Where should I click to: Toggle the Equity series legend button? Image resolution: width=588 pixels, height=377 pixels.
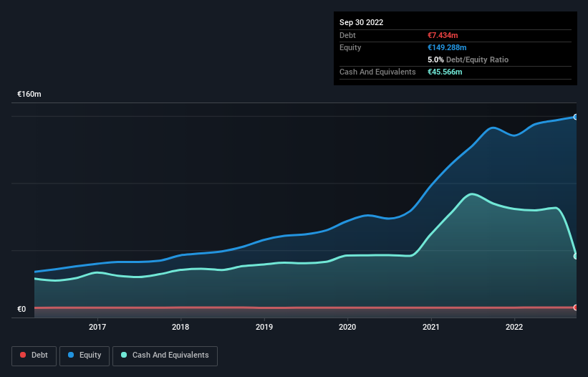[x=85, y=355]
